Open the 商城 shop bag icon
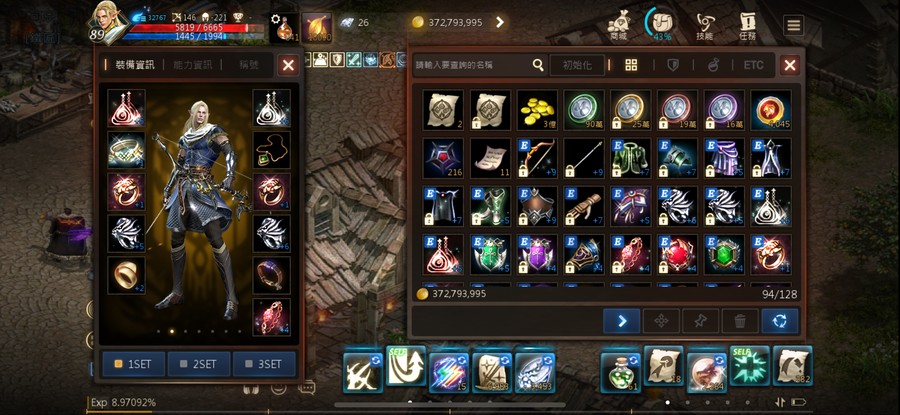This screenshot has width=900, height=415. point(619,26)
